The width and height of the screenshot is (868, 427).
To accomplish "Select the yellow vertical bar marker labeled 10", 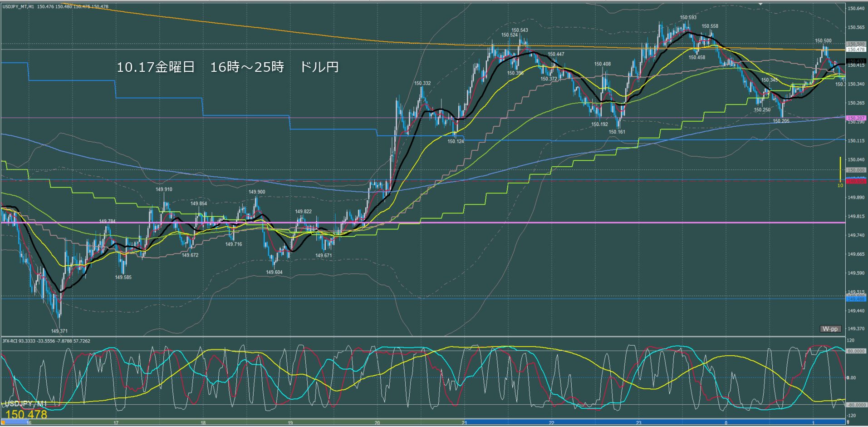I will [x=840, y=169].
